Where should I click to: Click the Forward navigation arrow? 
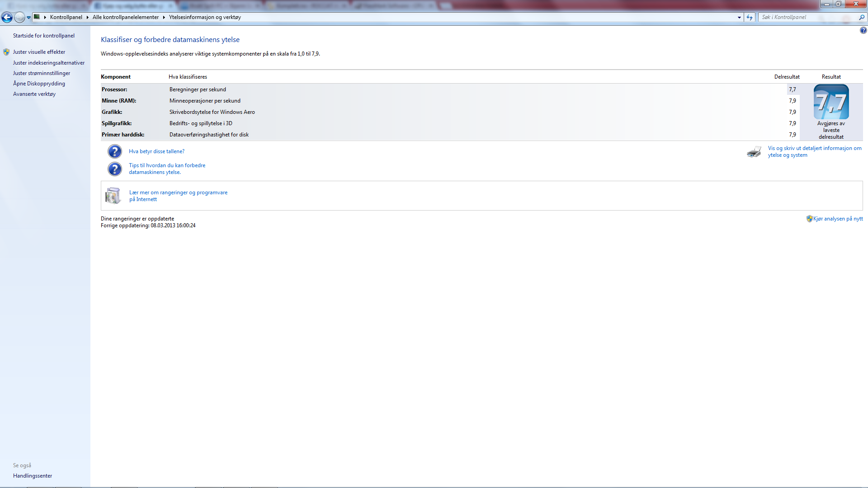19,17
